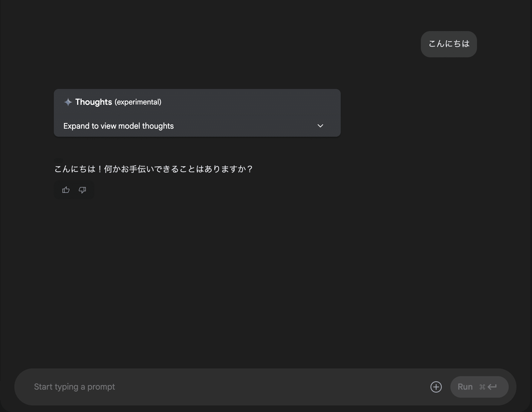The image size is (532, 412).
Task: Click the word 'thoughts' in the expand row
Action: [x=158, y=126]
